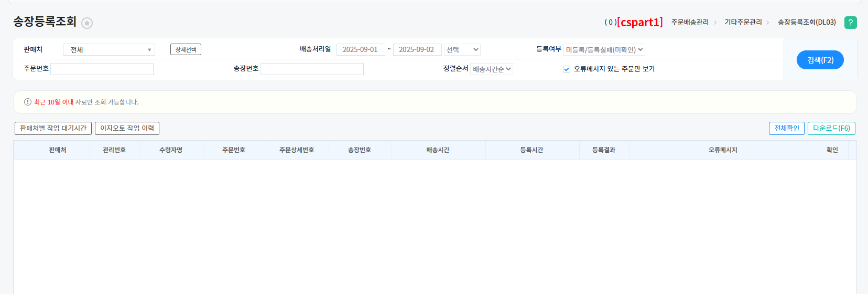Click the 상세선택 button
This screenshot has height=294, width=868.
point(186,49)
